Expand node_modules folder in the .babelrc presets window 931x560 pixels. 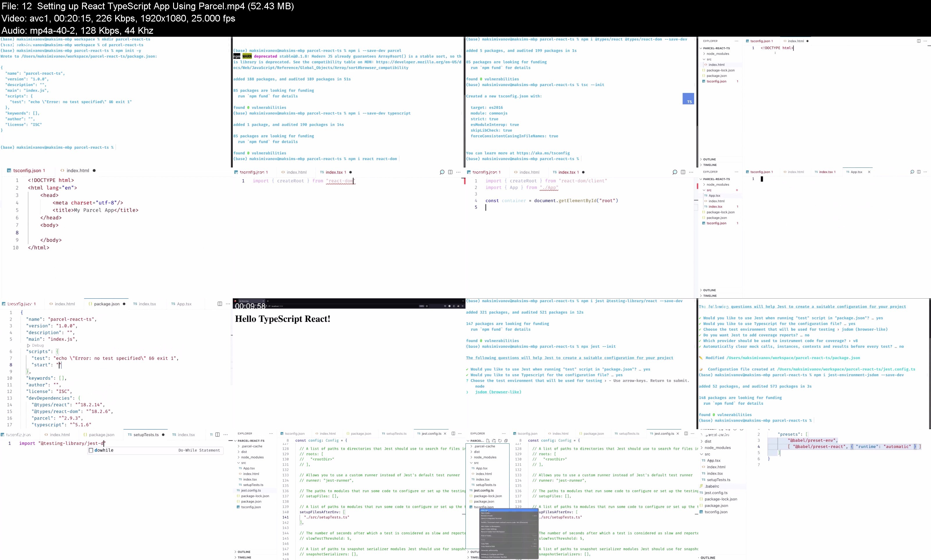(702, 447)
